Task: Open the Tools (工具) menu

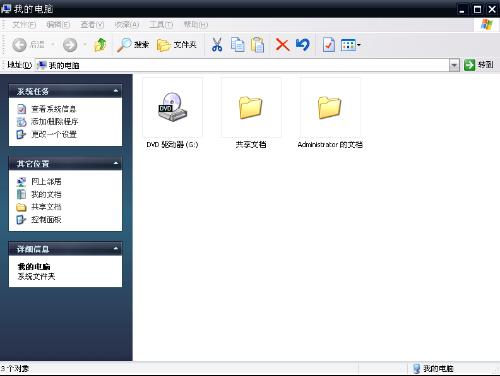Action: (x=161, y=24)
